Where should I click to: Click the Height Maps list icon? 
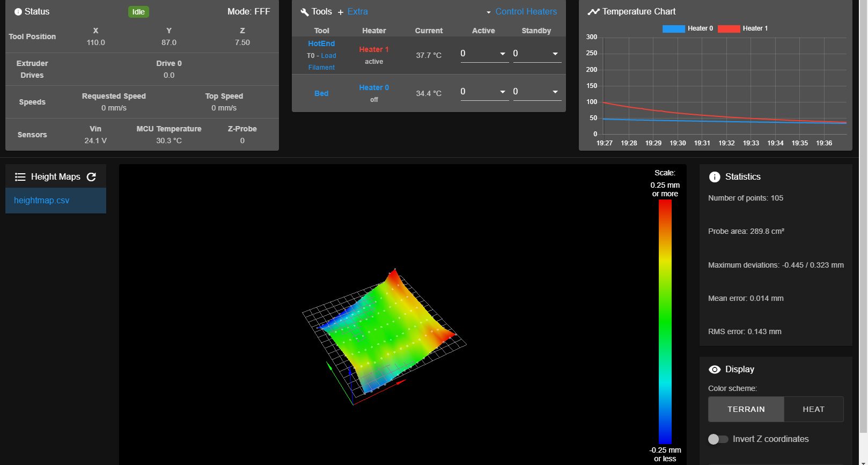pos(20,177)
